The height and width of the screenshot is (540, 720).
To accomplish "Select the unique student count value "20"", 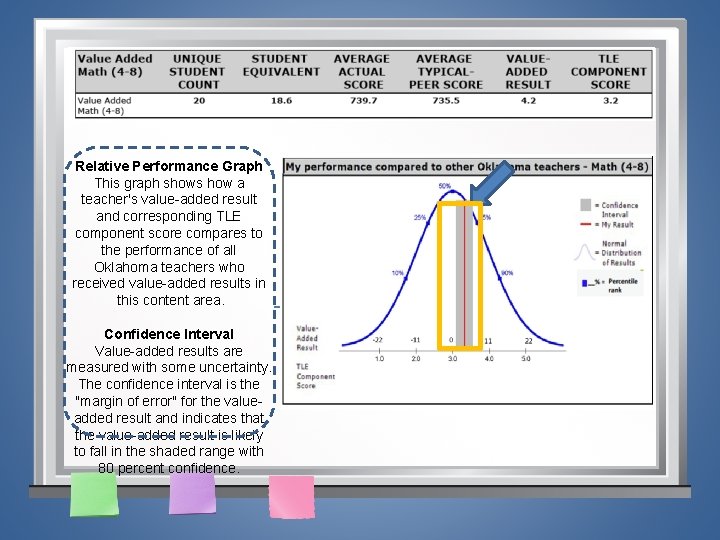I will point(199,101).
